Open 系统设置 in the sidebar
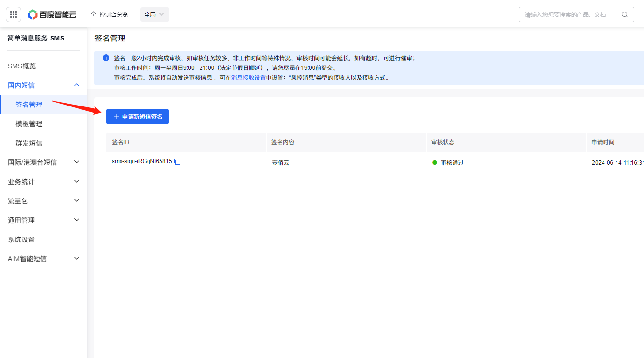 click(21, 239)
